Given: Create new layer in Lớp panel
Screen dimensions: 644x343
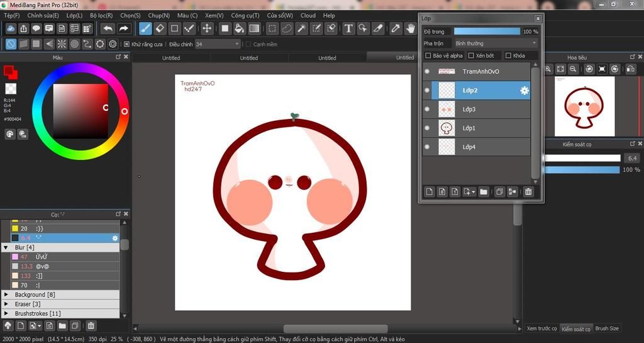Looking at the screenshot, I should [429, 191].
